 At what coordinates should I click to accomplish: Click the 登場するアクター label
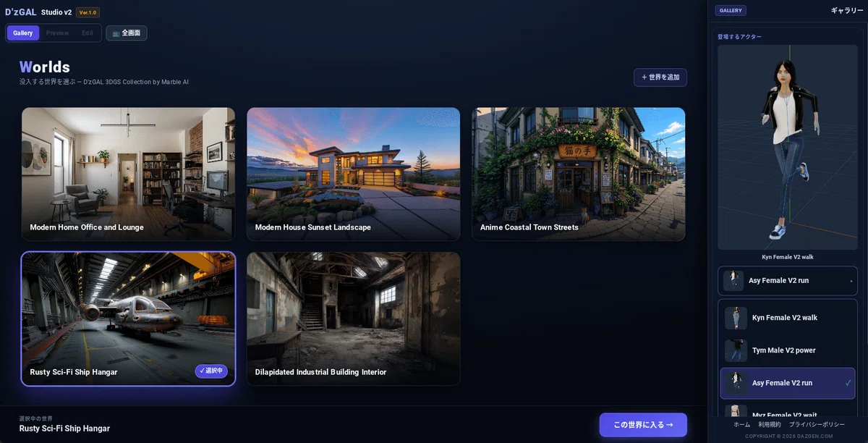pos(739,36)
